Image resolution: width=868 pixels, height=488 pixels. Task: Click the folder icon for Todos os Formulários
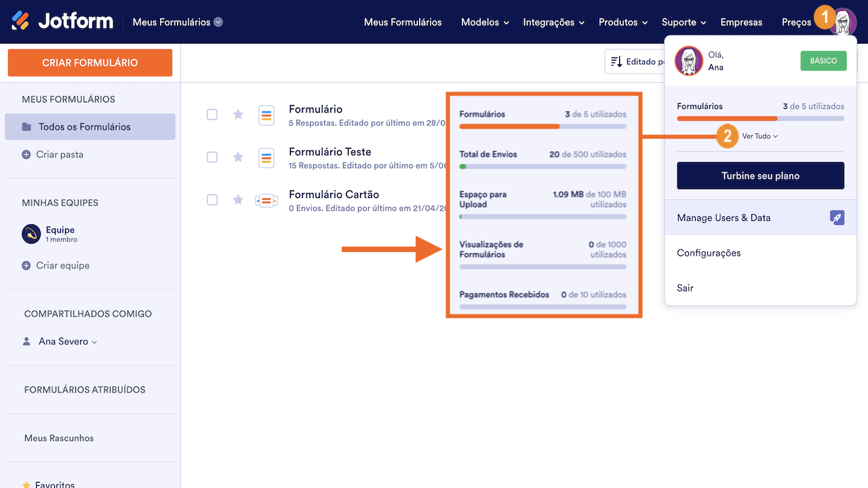coord(26,127)
